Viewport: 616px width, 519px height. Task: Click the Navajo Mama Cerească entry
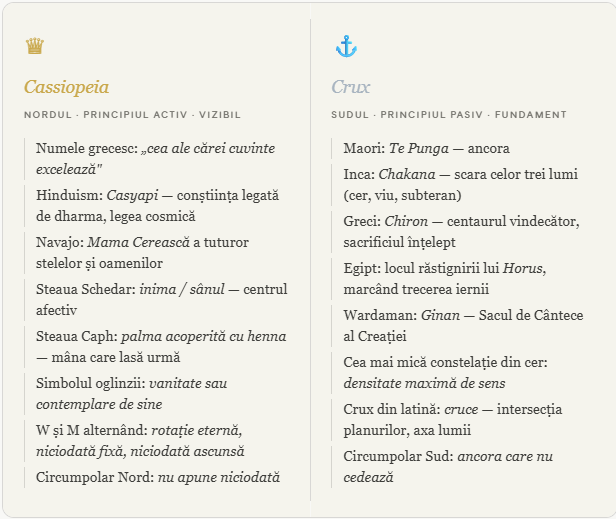coord(142,252)
